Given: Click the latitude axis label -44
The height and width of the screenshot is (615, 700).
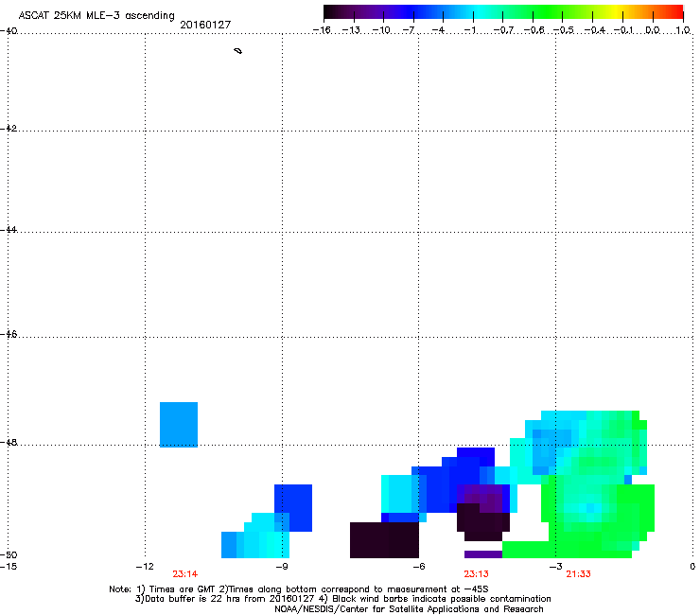Looking at the screenshot, I should click(x=9, y=230).
